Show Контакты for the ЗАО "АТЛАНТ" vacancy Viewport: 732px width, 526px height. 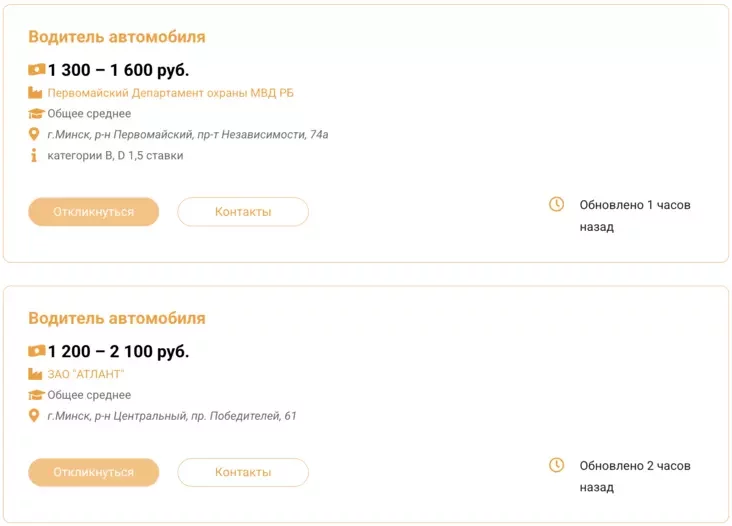[243, 472]
